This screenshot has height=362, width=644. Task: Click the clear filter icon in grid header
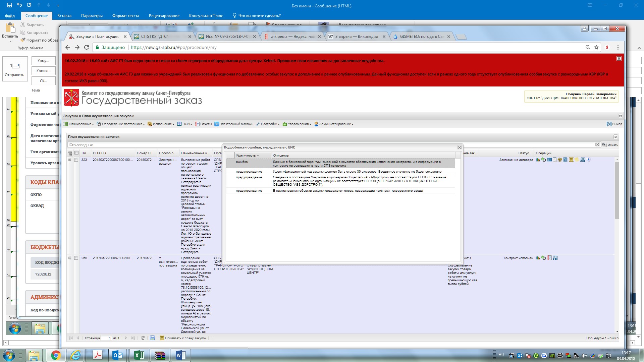(x=70, y=153)
